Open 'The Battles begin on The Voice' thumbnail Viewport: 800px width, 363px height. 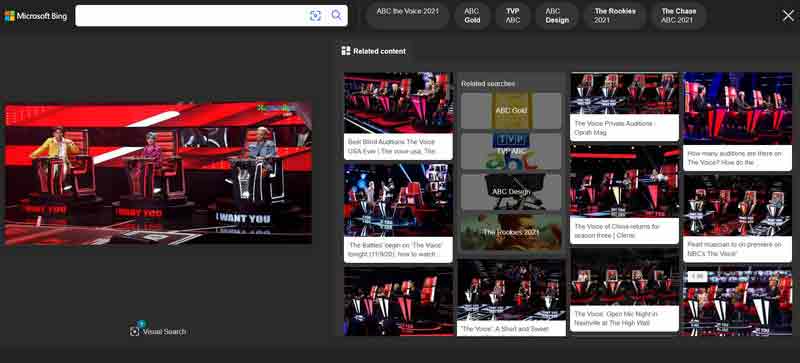coord(398,200)
